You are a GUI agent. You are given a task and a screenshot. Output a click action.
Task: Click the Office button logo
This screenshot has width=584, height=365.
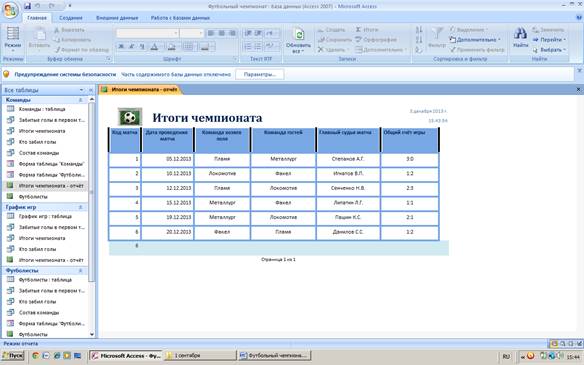(10, 10)
